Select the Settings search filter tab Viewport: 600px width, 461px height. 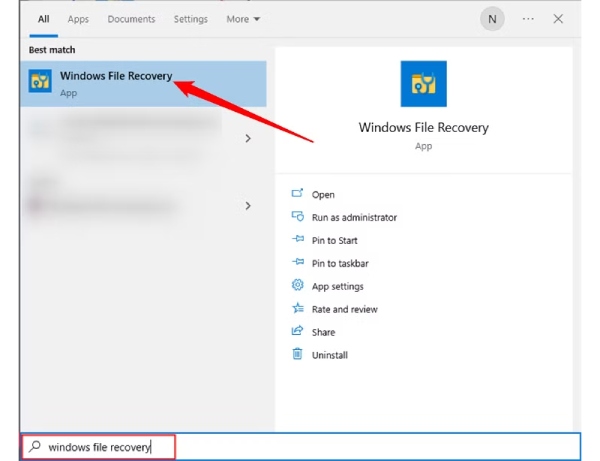191,19
